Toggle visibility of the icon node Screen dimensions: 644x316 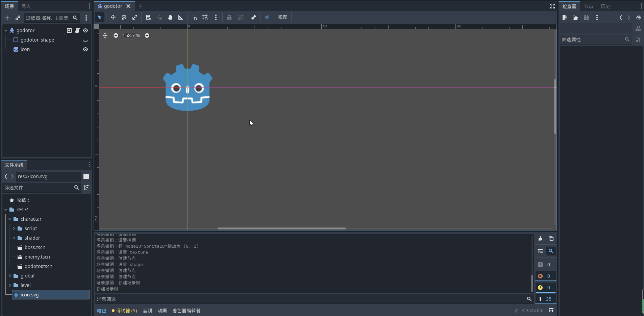point(85,49)
